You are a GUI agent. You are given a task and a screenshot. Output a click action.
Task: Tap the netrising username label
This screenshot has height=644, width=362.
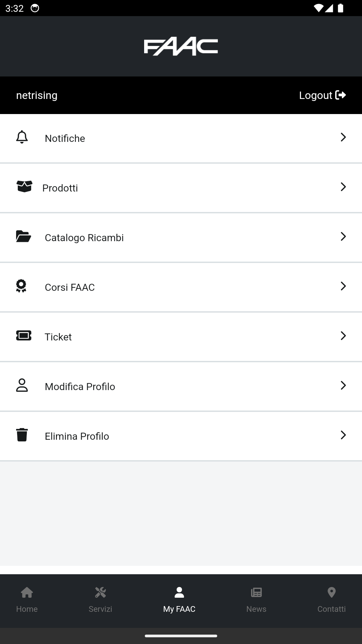[37, 96]
